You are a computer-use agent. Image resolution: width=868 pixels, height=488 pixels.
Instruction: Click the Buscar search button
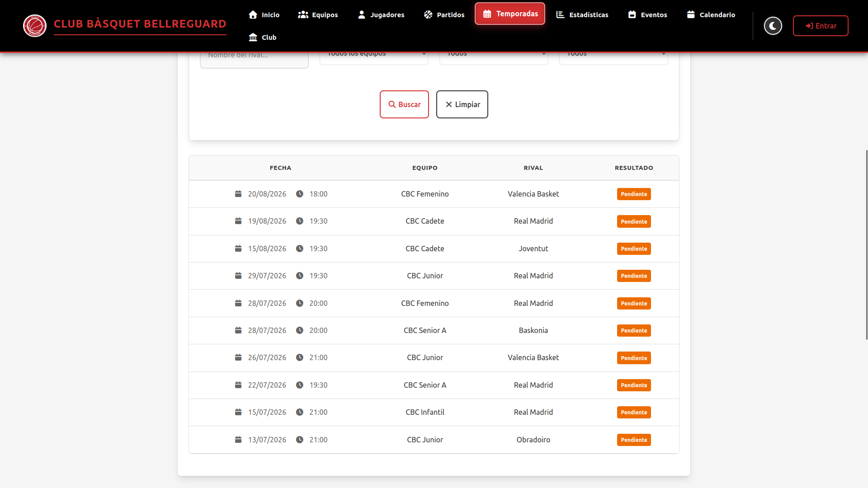404,104
